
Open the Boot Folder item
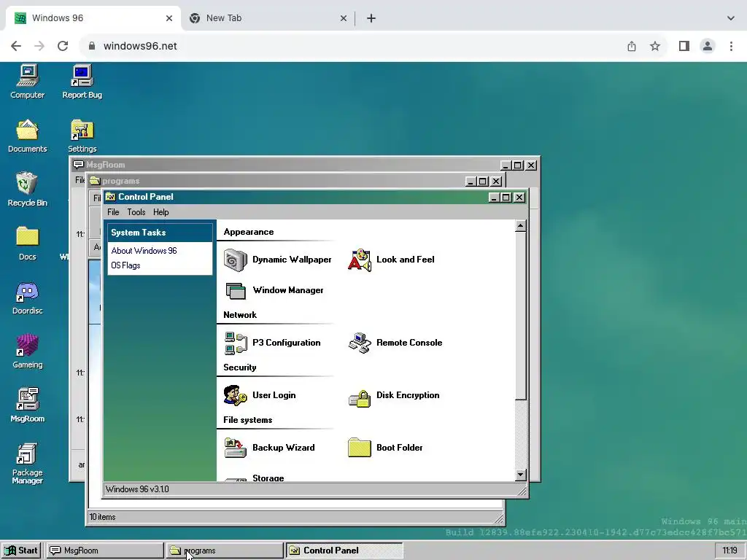pyautogui.click(x=385, y=448)
